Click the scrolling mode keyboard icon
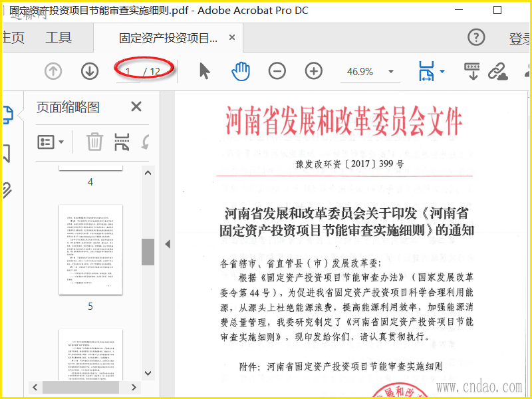The width and height of the screenshot is (532, 399). click(472, 71)
